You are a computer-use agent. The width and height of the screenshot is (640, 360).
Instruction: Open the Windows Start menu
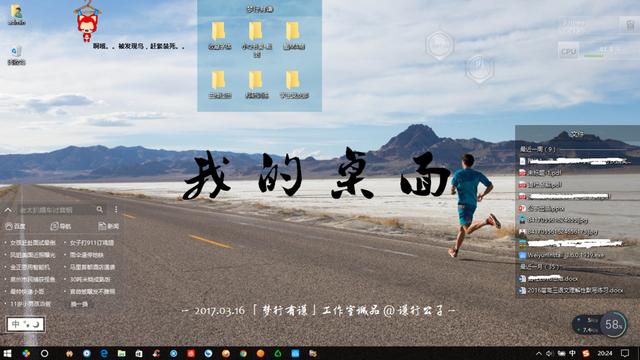tap(7, 353)
